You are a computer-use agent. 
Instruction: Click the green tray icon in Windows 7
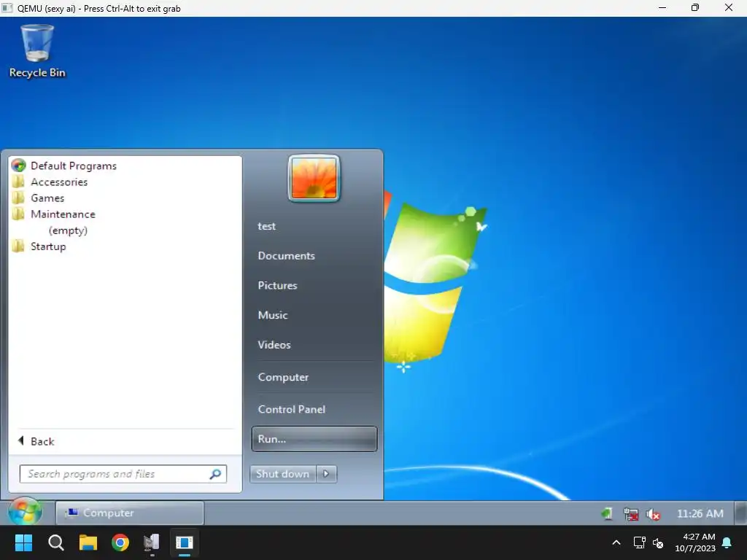tap(606, 514)
